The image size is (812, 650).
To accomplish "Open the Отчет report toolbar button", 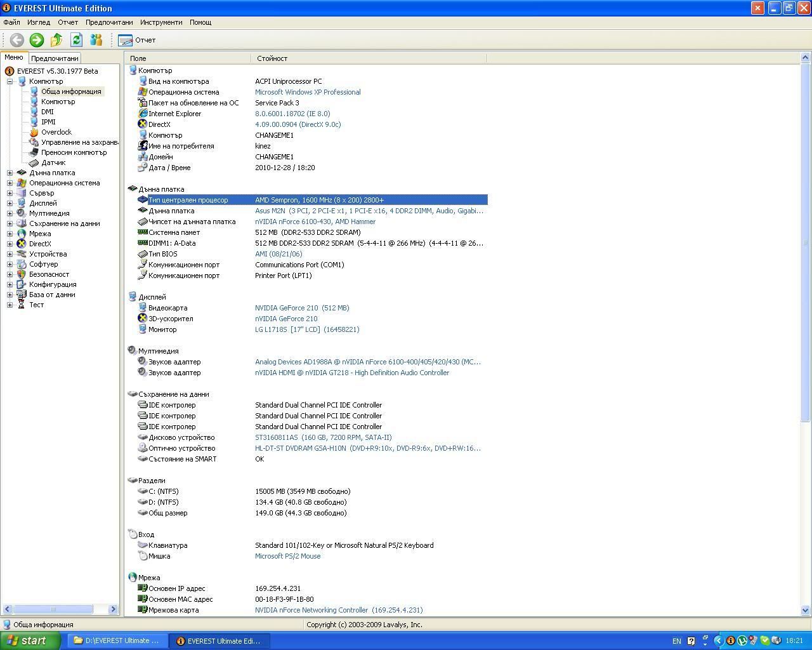I will pyautogui.click(x=137, y=40).
